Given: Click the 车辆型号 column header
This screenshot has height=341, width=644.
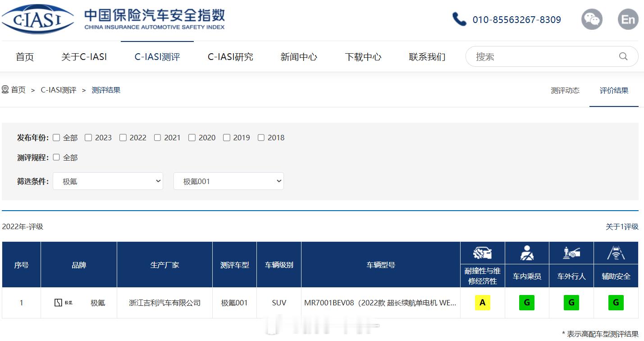Looking at the screenshot, I should click(381, 265).
